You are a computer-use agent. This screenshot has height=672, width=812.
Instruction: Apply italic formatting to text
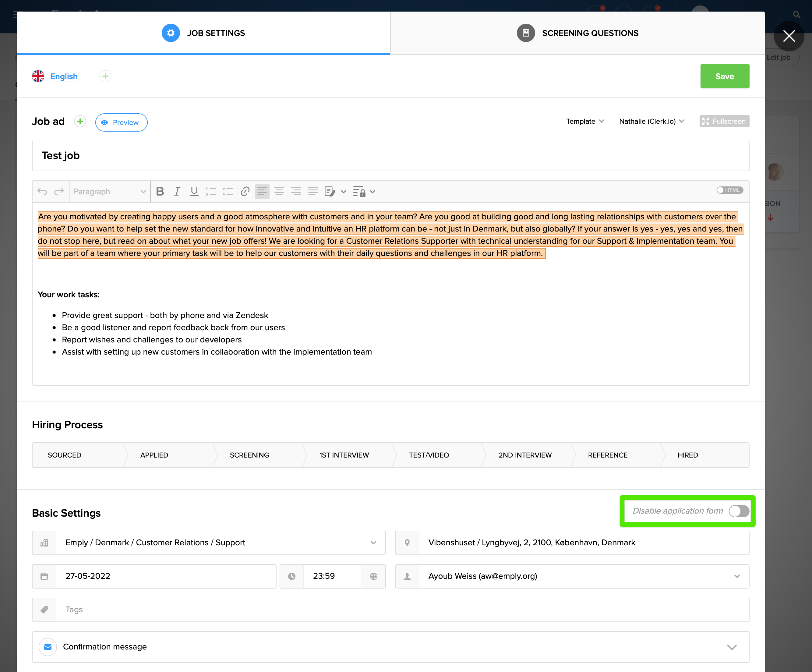[x=177, y=191]
